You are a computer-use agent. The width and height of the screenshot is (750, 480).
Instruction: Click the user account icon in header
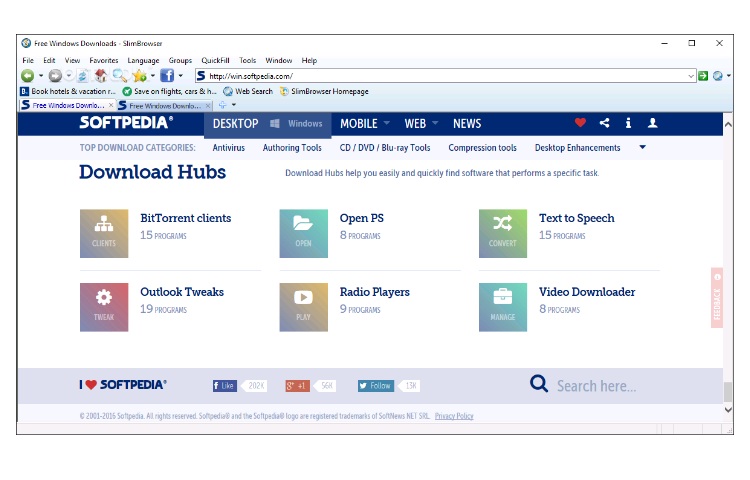(652, 123)
